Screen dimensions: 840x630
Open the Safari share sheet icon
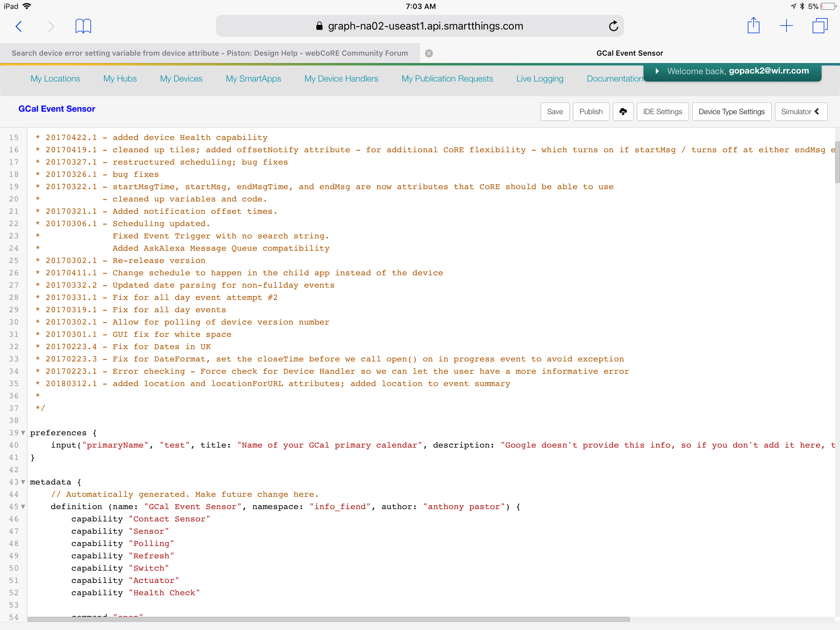[x=753, y=26]
